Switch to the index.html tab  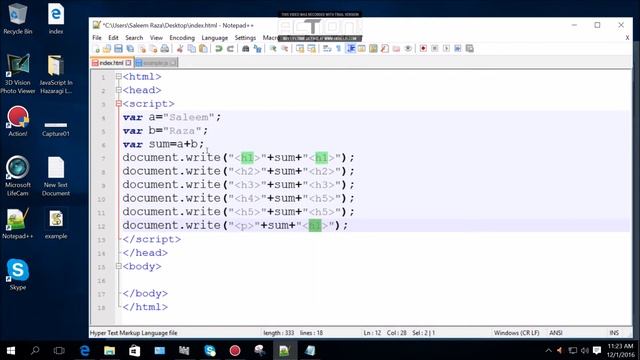112,63
